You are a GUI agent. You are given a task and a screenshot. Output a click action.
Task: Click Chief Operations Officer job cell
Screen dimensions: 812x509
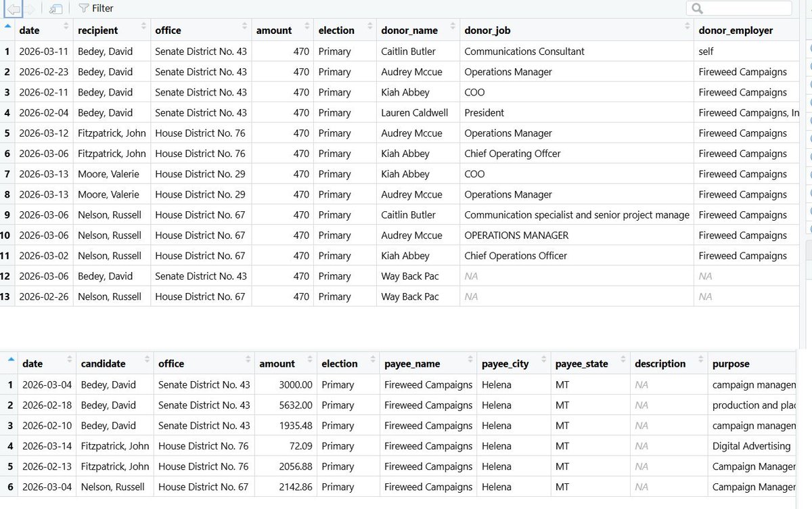pyautogui.click(x=516, y=256)
